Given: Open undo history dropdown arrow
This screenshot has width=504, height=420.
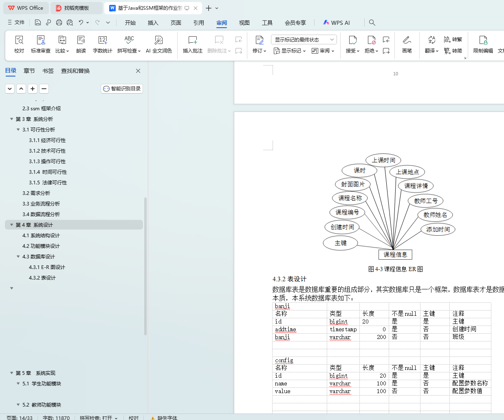Looking at the screenshot, I should [88, 22].
